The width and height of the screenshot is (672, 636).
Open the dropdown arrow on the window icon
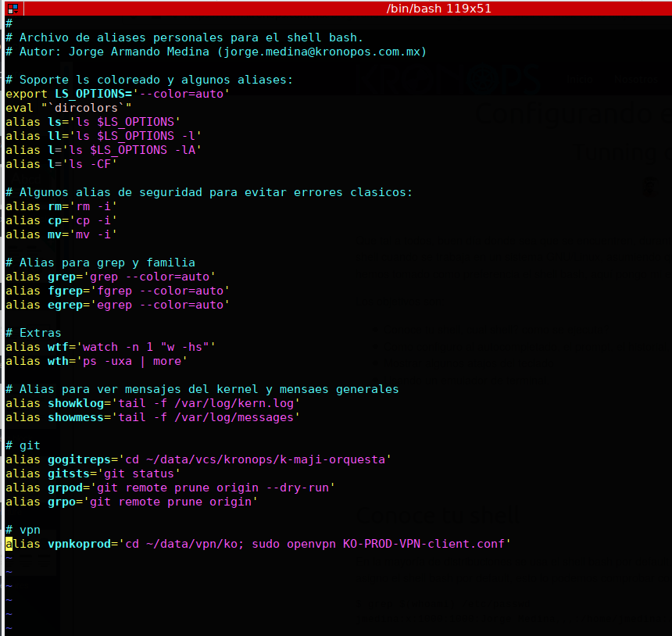click(16, 13)
